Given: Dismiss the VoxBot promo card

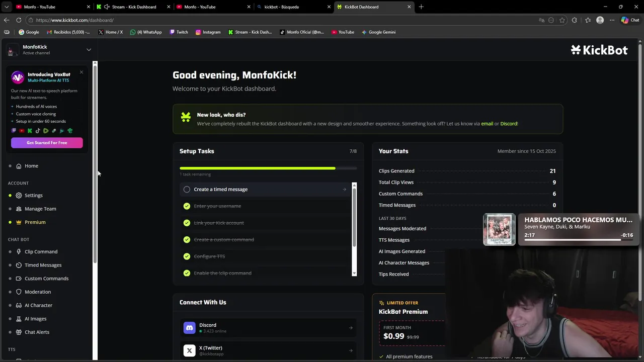Looking at the screenshot, I should [x=81, y=72].
